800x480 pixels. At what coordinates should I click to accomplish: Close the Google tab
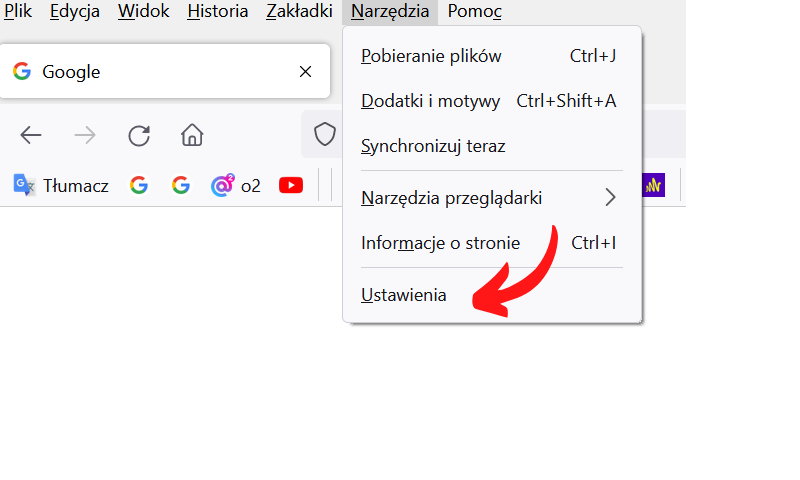305,71
